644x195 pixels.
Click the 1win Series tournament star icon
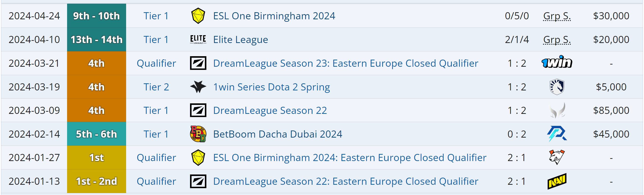coord(198,87)
